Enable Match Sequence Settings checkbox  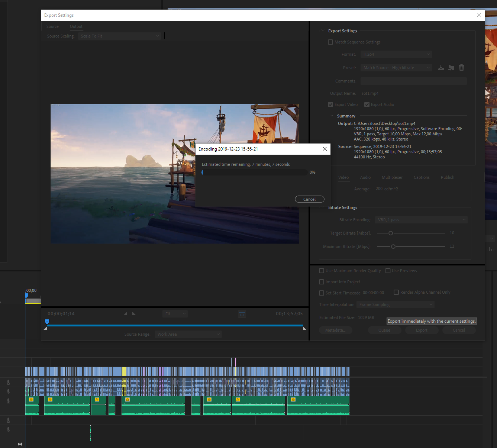[330, 42]
